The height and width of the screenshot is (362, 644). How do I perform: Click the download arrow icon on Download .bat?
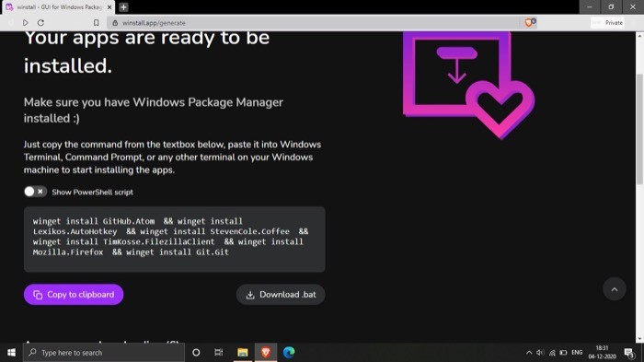(x=250, y=295)
